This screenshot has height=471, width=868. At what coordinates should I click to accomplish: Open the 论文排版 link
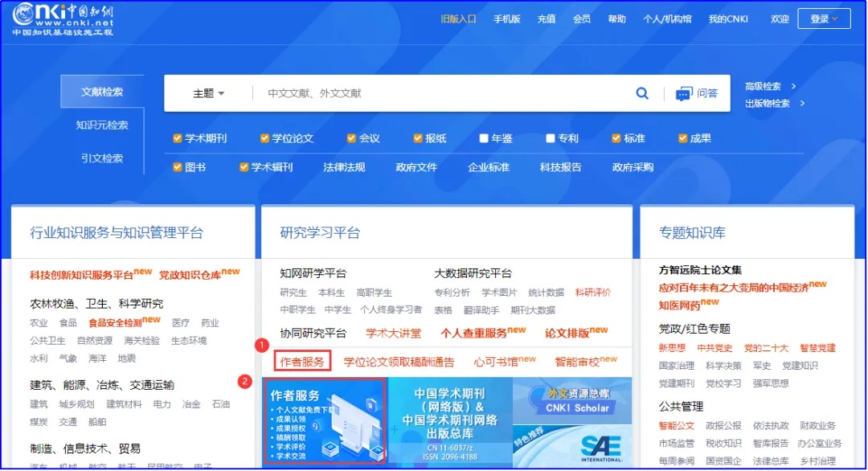567,334
